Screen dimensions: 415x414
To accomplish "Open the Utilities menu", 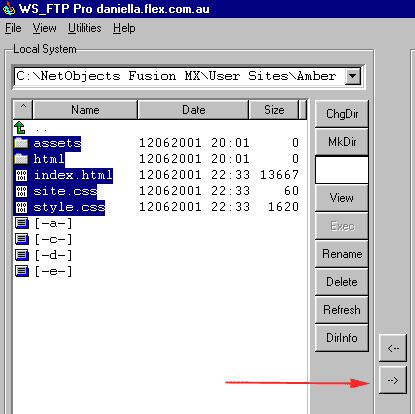I will coord(85,28).
